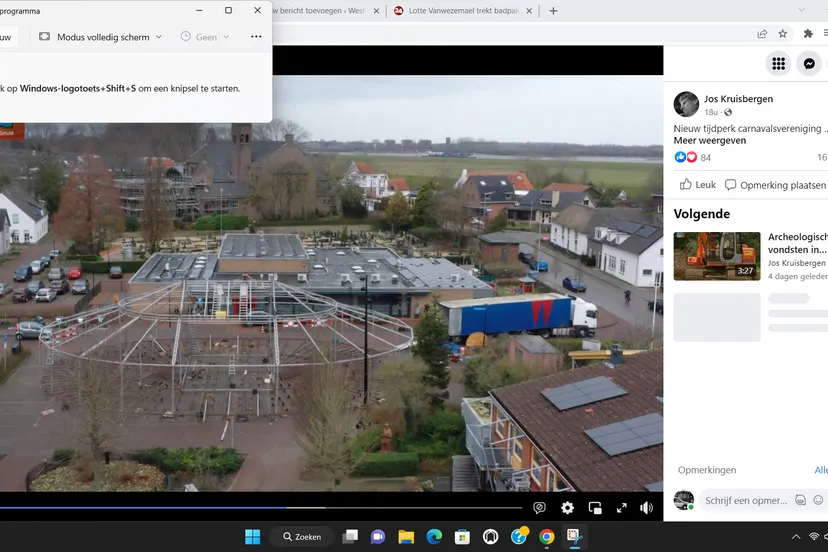Click Opmerking plaatsen to comment
This screenshot has height=552, width=828.
(x=775, y=185)
